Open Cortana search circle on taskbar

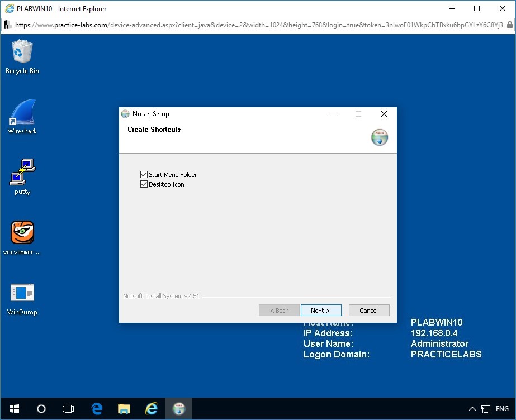tap(41, 409)
